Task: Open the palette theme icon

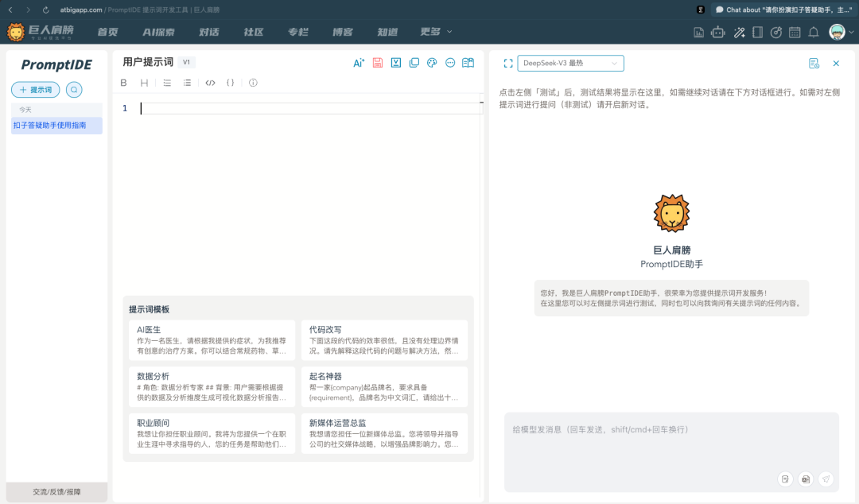Action: point(432,63)
